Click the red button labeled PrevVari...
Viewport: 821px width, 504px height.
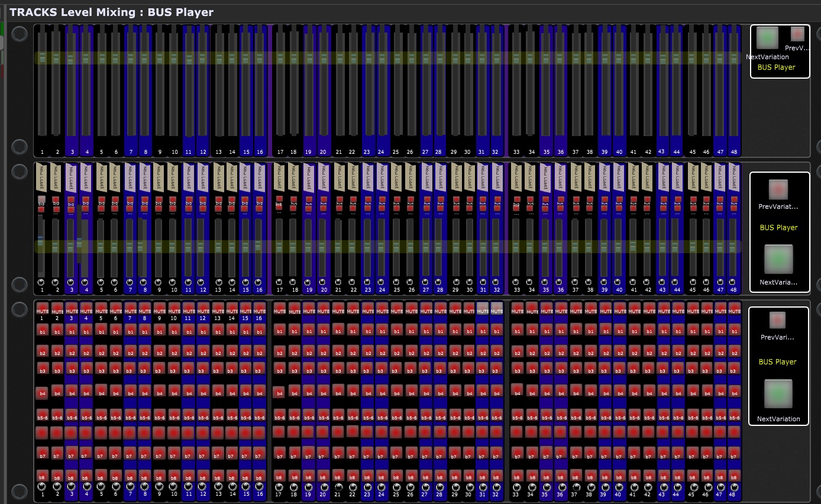777,320
